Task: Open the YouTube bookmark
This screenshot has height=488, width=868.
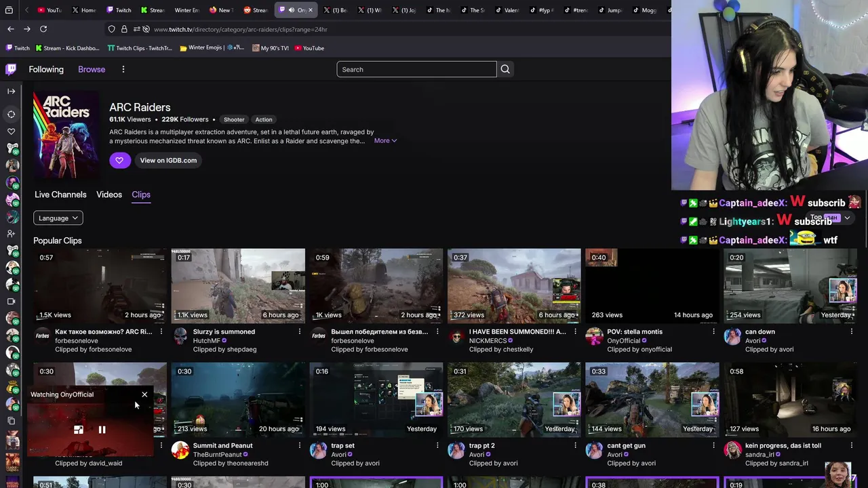Action: point(309,48)
